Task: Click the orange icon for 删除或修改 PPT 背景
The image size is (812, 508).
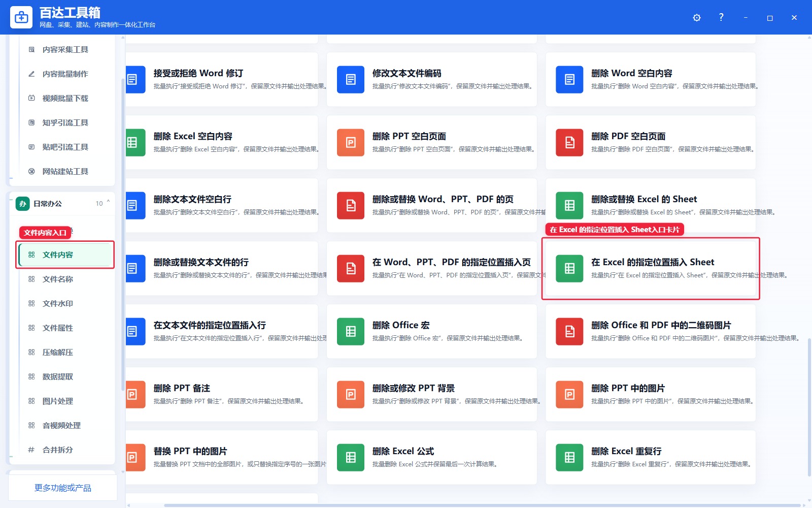Action: pos(351,394)
